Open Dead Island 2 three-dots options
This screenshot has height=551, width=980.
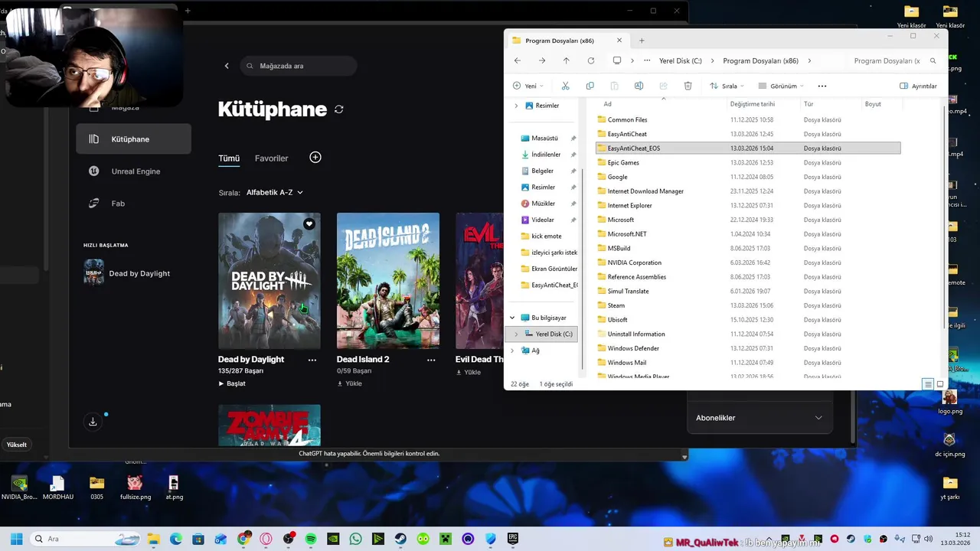tap(431, 360)
